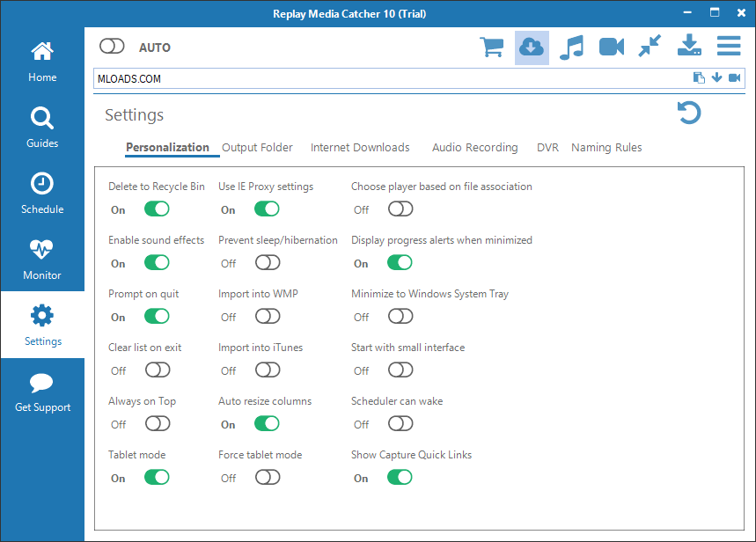Open the downloads icon on the toolbar

click(689, 45)
